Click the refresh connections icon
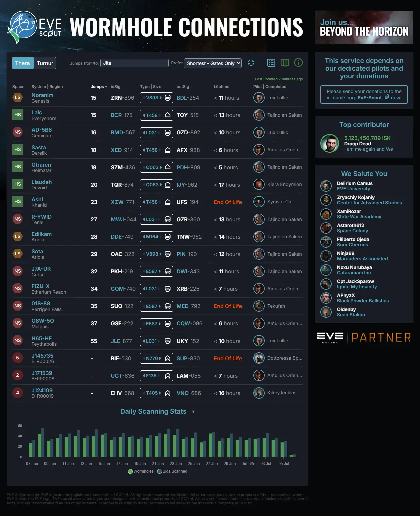The height and width of the screenshot is (516, 420). pyautogui.click(x=251, y=63)
